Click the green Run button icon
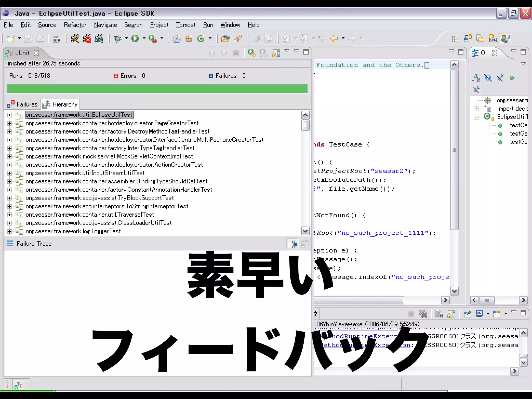This screenshot has height=399, width=532. coord(135,39)
